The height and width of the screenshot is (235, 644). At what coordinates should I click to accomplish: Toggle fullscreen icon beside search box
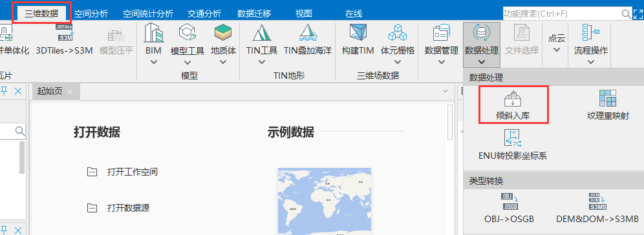[638, 14]
